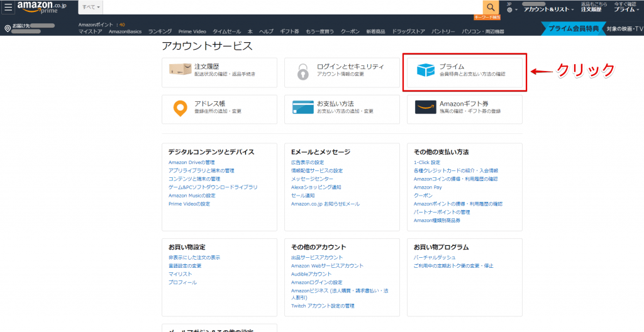
Task: Click the delivery location pin icon
Action: (x=7, y=29)
